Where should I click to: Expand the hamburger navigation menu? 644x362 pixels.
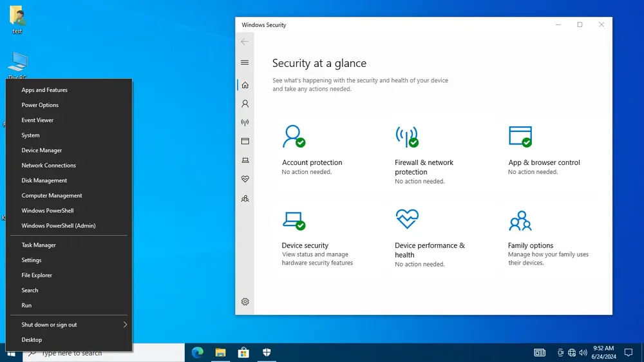(245, 62)
